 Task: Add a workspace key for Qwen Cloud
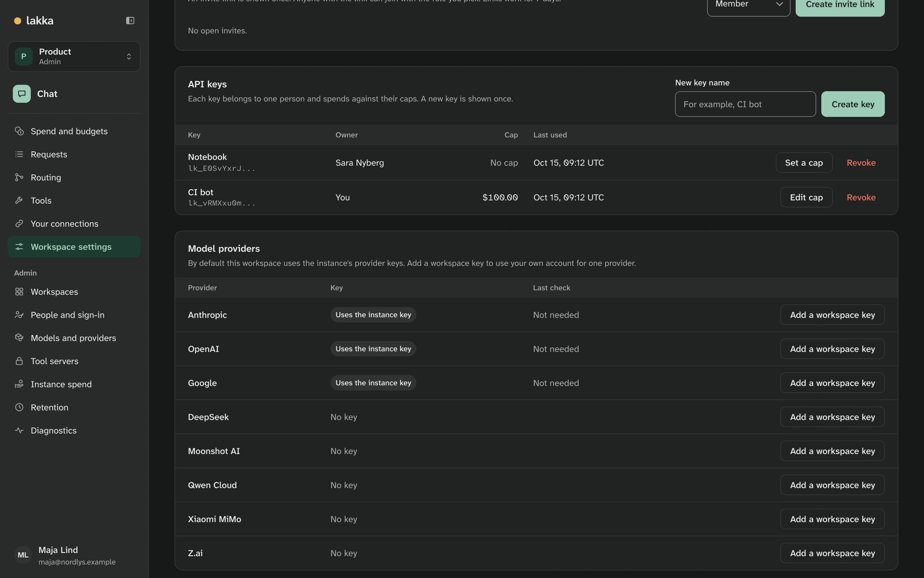click(x=832, y=485)
